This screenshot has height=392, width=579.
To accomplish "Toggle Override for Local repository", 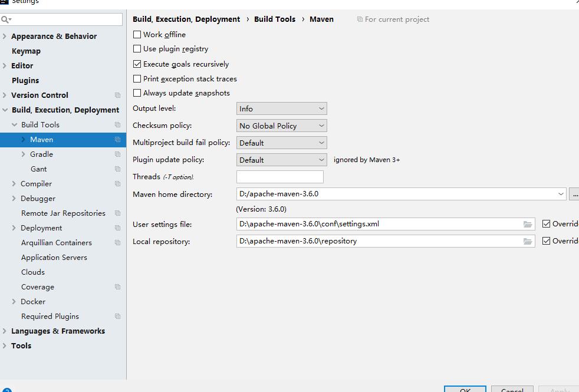I will pos(546,241).
